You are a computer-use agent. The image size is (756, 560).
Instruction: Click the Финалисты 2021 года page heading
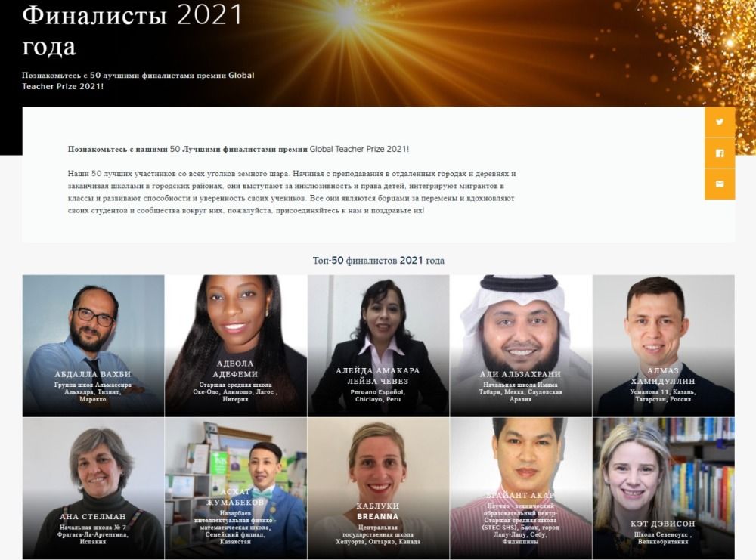click(132, 30)
